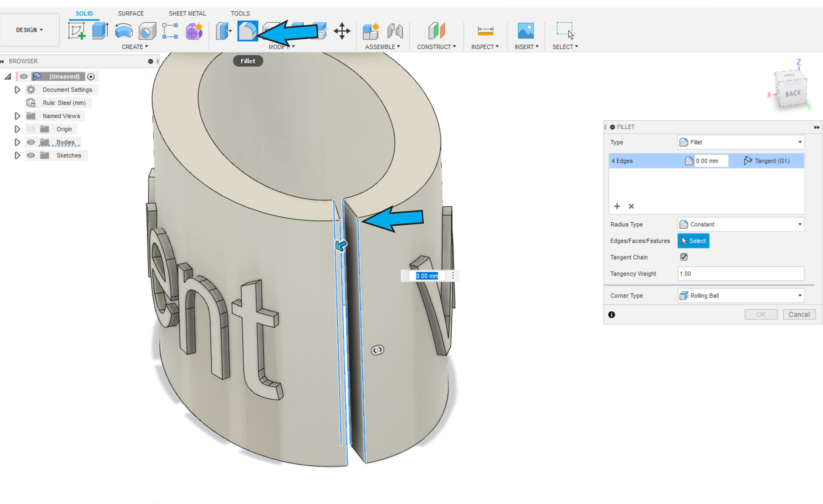Open the Radius Type dropdown
This screenshot has height=504, width=823.
coord(740,224)
